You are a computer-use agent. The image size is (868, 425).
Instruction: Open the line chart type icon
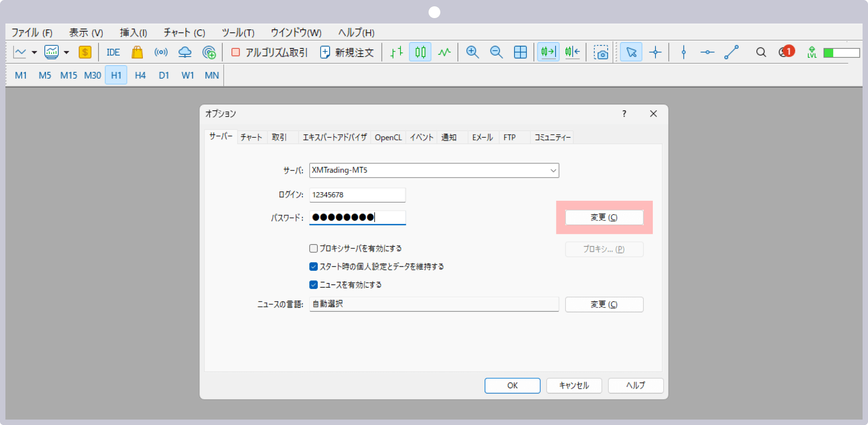click(x=20, y=52)
